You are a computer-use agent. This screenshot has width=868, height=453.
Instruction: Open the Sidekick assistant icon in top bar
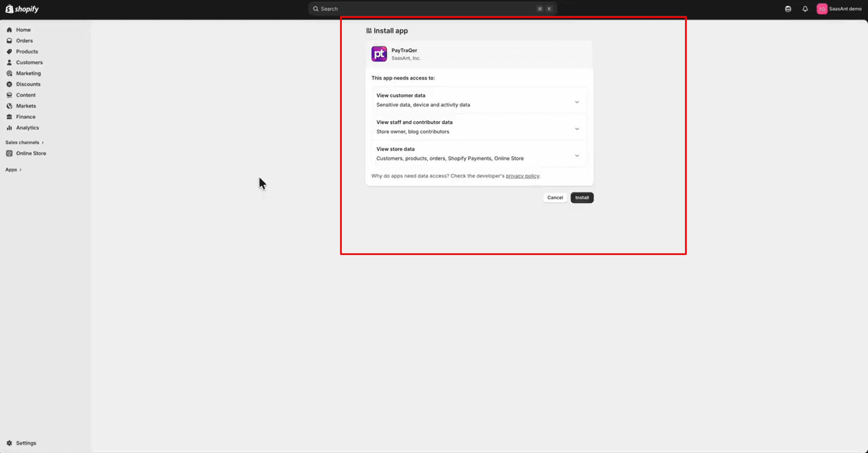pos(788,9)
